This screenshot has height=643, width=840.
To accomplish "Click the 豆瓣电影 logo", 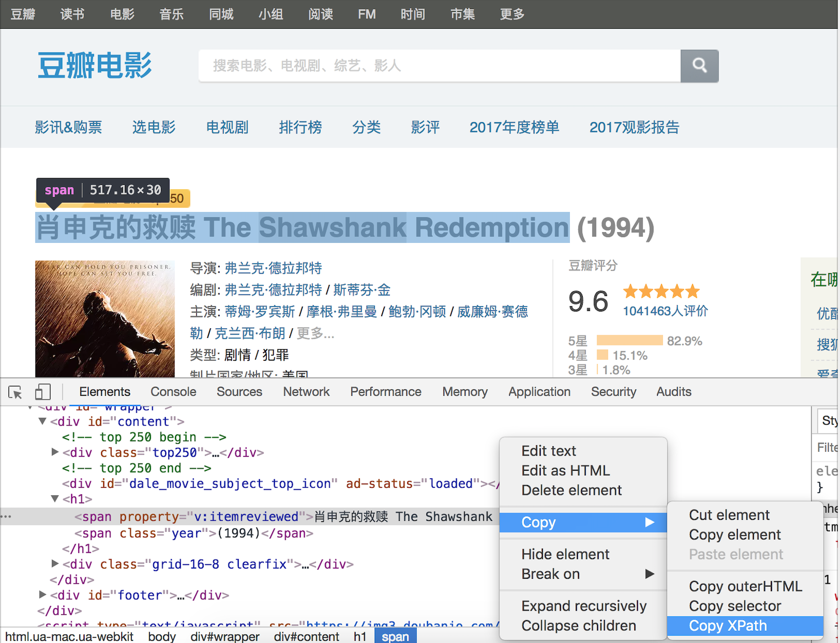I will (x=95, y=66).
